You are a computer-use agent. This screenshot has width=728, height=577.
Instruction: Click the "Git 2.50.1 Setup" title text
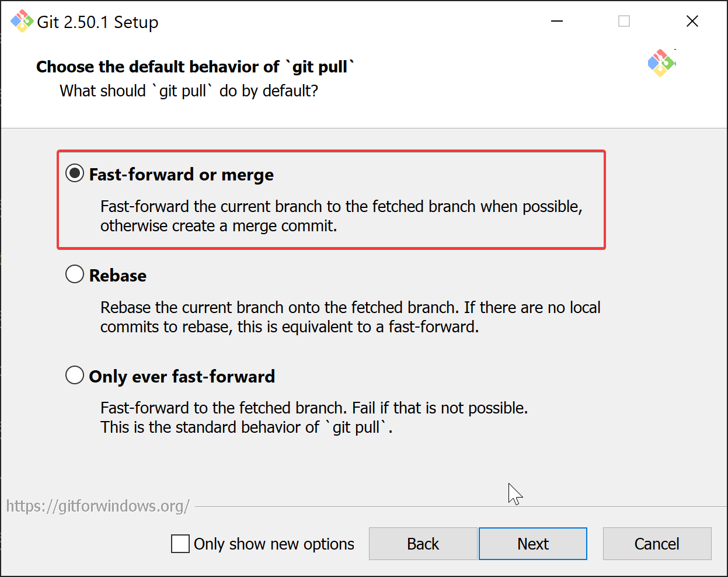point(97,22)
